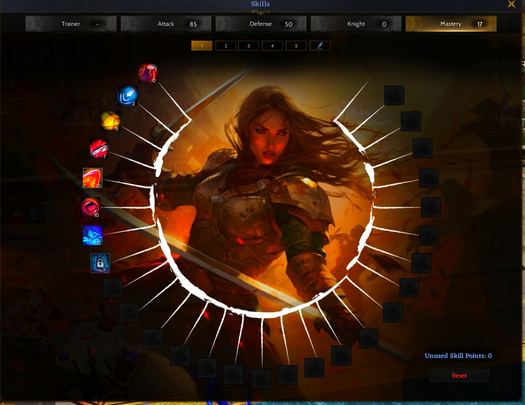Open the Knight skill tab

click(x=356, y=24)
